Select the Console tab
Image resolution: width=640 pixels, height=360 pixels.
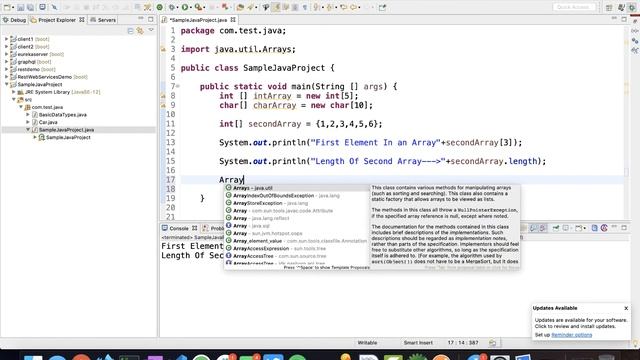point(179,228)
